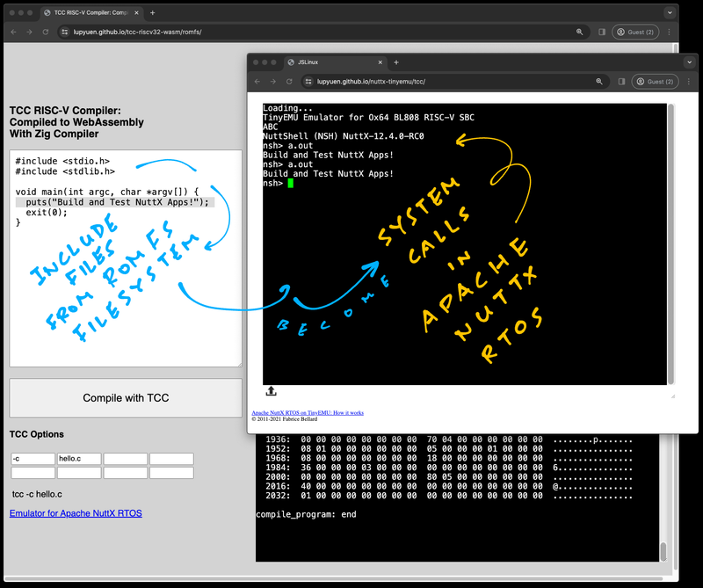Click the TCC option field containing hello.c

[79, 459]
